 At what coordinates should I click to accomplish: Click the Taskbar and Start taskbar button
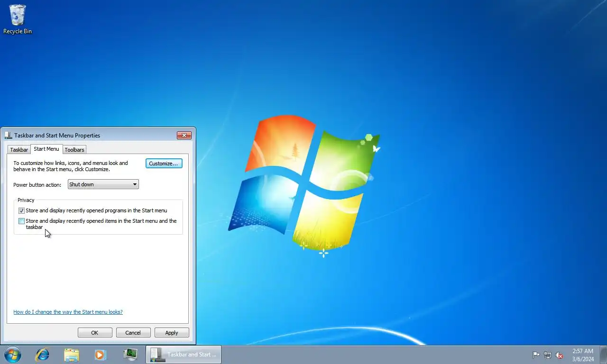pyautogui.click(x=184, y=355)
